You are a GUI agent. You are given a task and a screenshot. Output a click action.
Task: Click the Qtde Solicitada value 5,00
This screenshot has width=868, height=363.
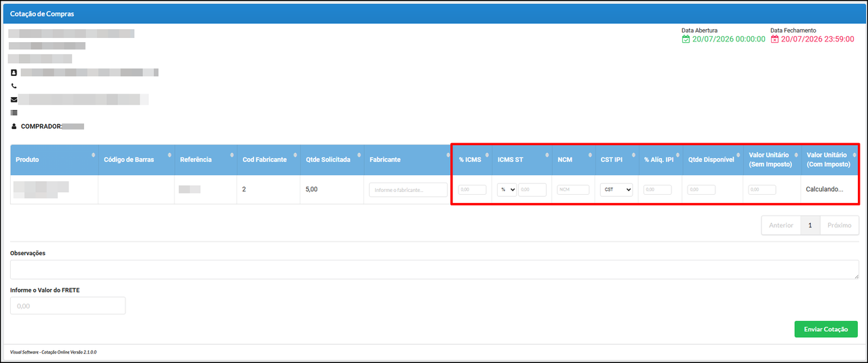[311, 189]
